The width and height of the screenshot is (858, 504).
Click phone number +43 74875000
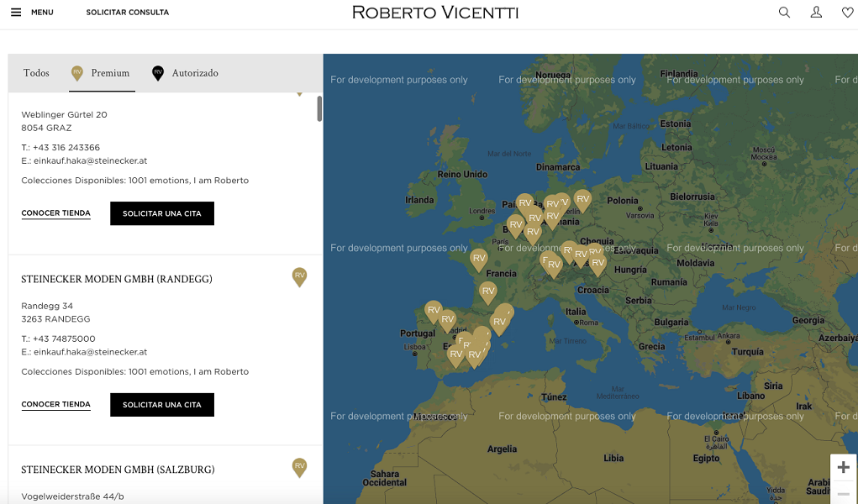coord(64,339)
